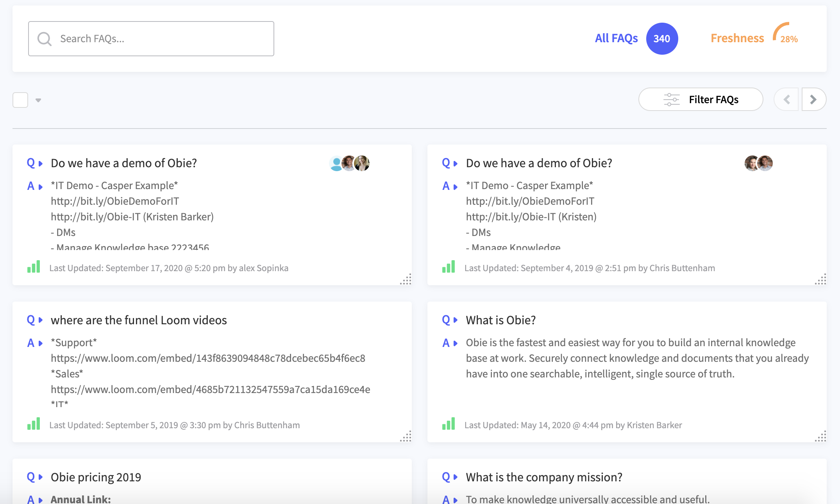Click freshness bars on funnel Loom videos FAQ

(x=34, y=424)
